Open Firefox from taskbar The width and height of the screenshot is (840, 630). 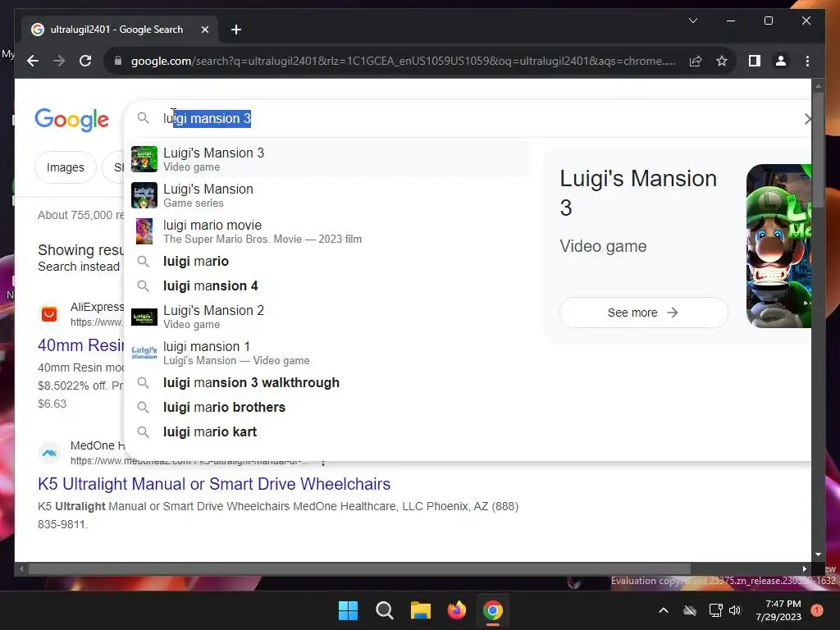[456, 610]
